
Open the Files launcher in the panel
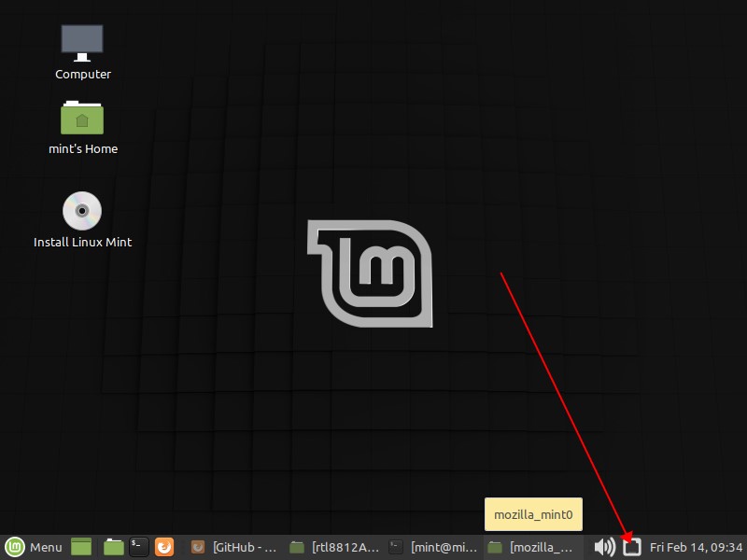tap(113, 547)
